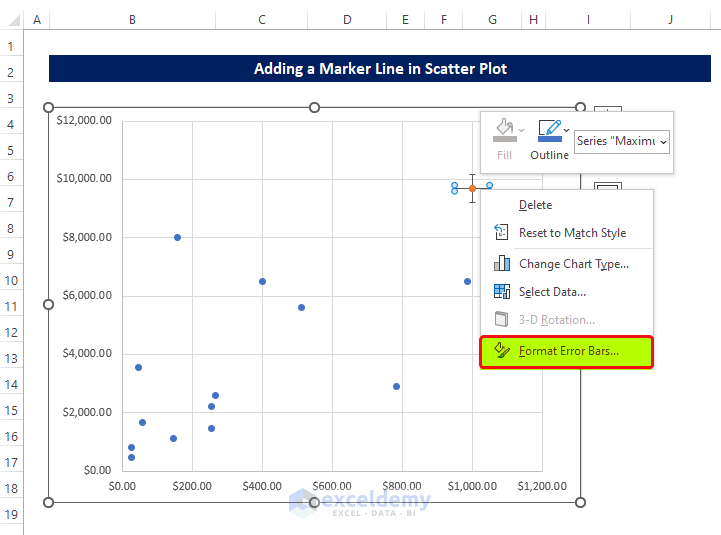This screenshot has height=535, width=721.
Task: Click the Select Data grid icon
Action: coord(501,292)
